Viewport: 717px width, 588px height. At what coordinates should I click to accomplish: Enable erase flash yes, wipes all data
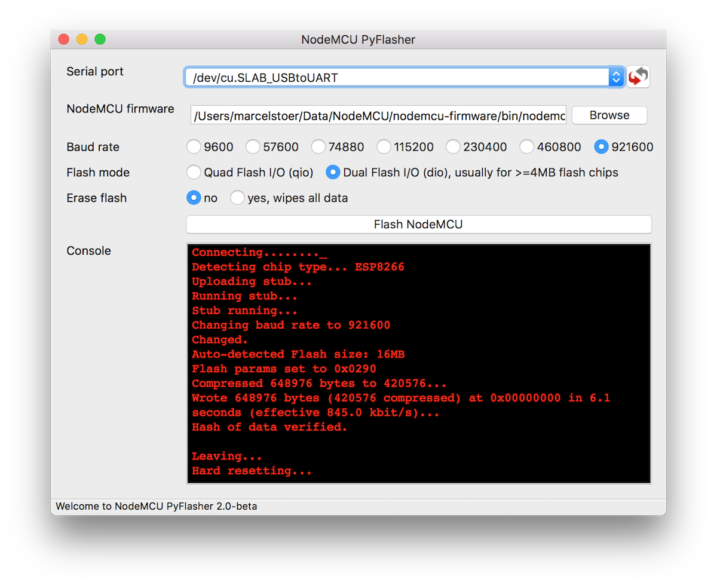238,198
